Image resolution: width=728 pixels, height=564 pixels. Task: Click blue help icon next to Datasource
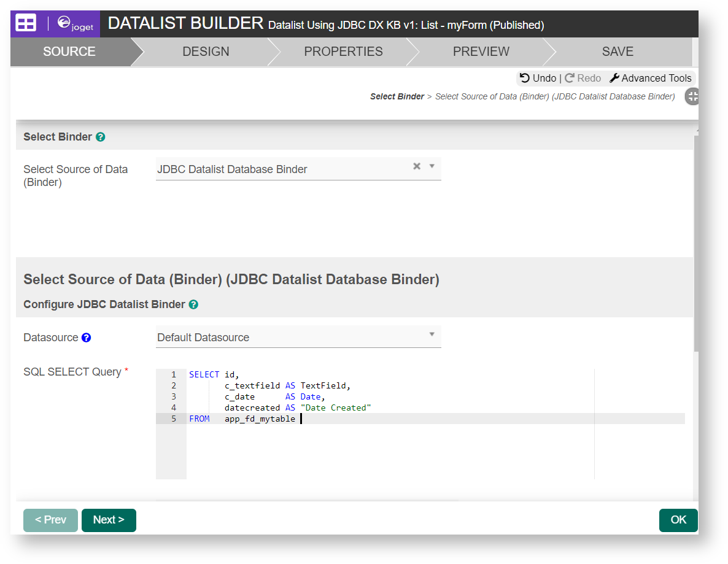(87, 338)
